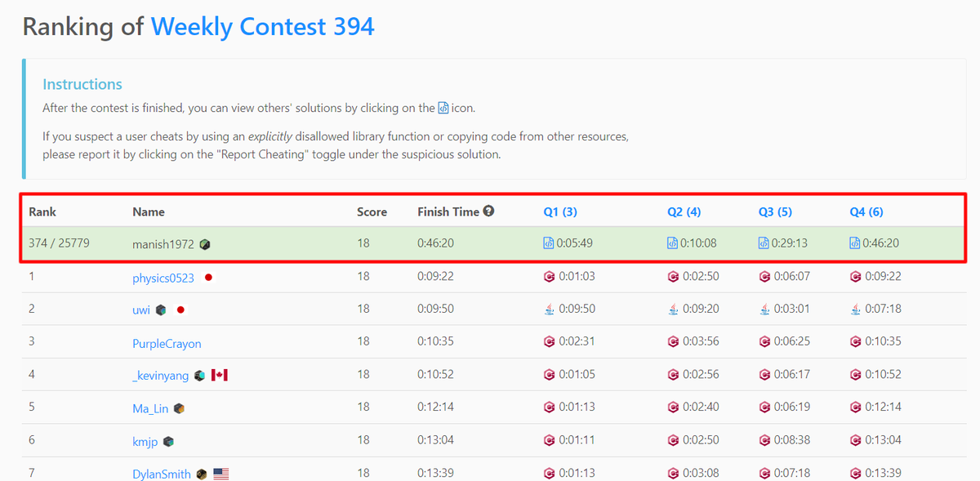Open _kevinyang's profile link
This screenshot has width=980, height=481.
click(x=161, y=376)
